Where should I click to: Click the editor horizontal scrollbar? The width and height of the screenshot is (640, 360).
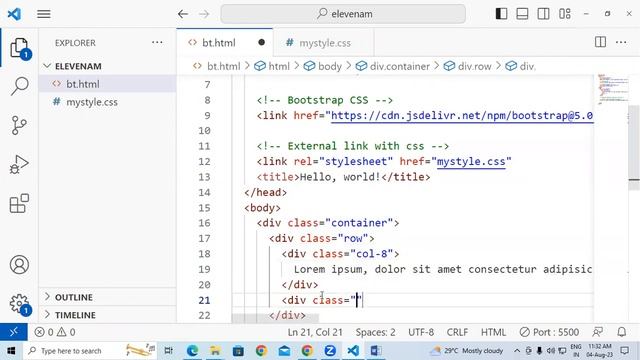[x=276, y=318]
